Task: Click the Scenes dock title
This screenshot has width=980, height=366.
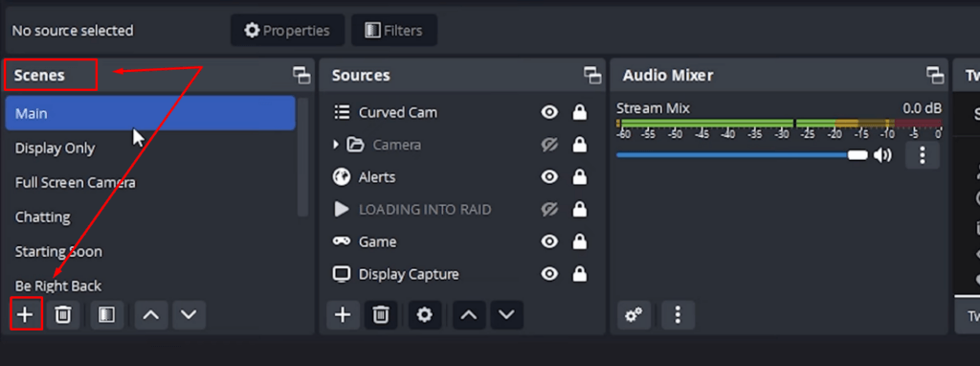Action: tap(39, 75)
